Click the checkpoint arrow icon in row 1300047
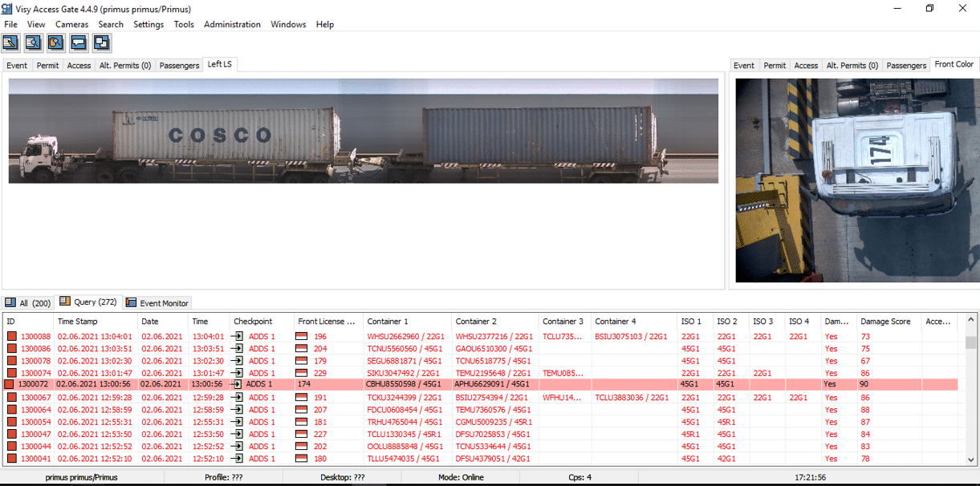The width and height of the screenshot is (980, 486). [x=238, y=434]
